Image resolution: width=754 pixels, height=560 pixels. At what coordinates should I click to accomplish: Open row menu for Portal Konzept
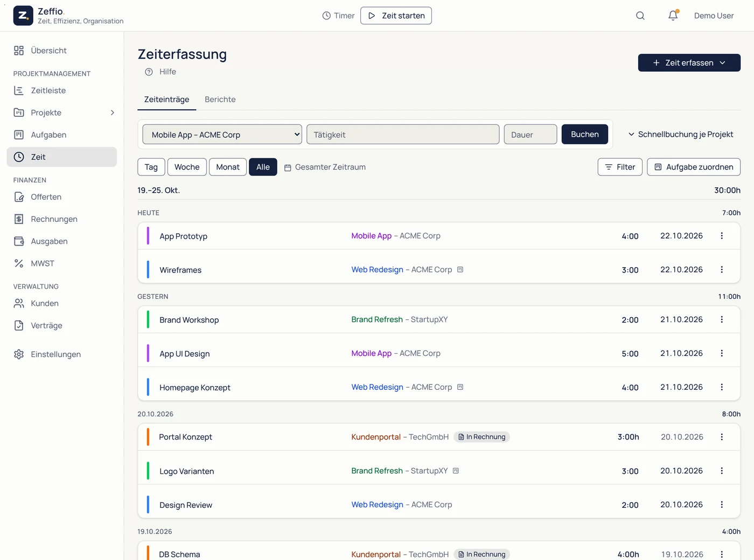(722, 437)
